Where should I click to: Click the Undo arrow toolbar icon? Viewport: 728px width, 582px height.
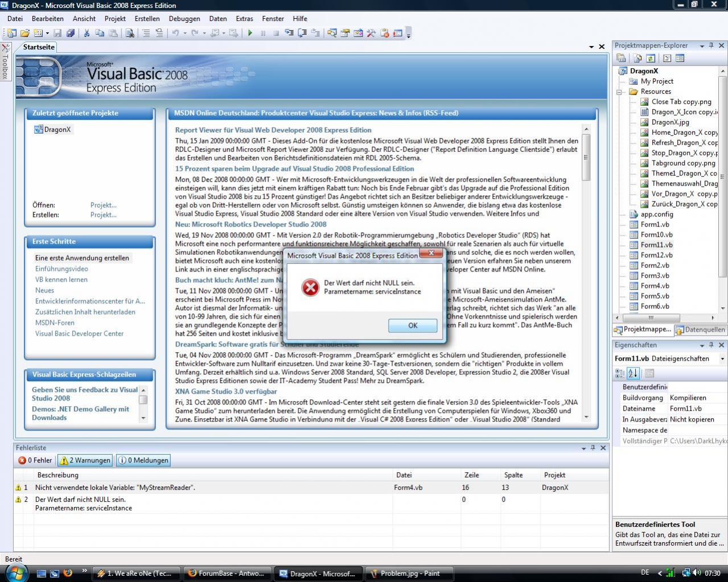175,33
